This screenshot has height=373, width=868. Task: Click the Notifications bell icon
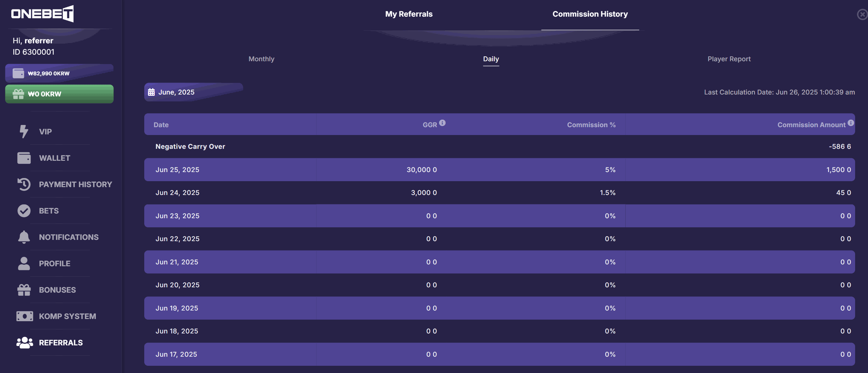(24, 237)
